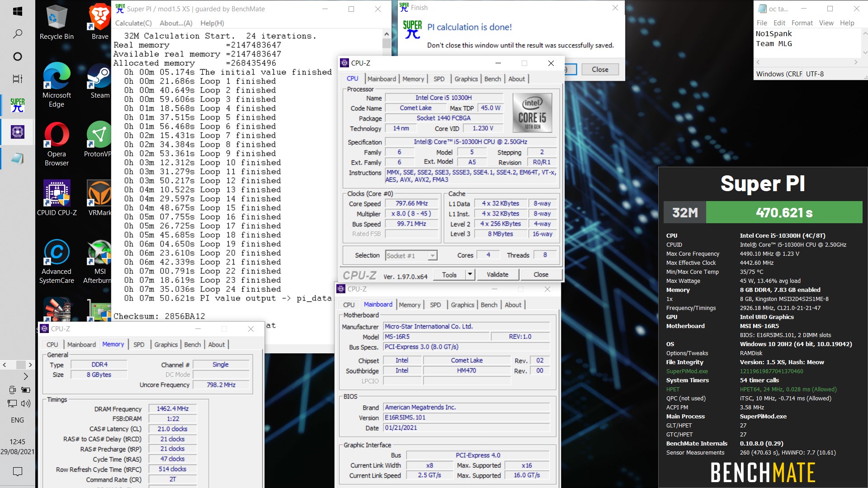Open Memory tab in CPU-Z Mainboard window
This screenshot has width=868, height=488.
[x=410, y=305]
